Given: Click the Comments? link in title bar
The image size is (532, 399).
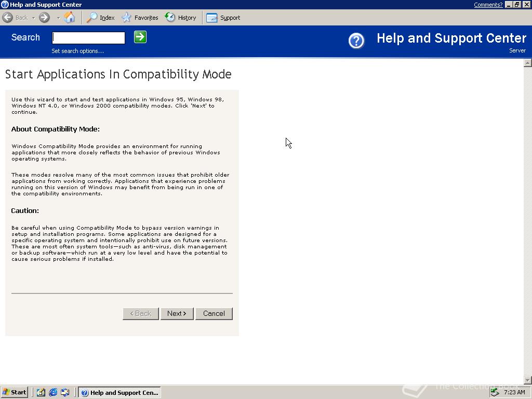Looking at the screenshot, I should (488, 4).
